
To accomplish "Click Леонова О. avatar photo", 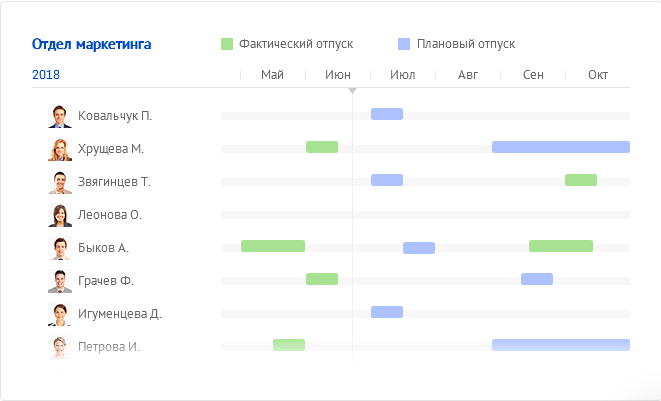I will (x=60, y=215).
